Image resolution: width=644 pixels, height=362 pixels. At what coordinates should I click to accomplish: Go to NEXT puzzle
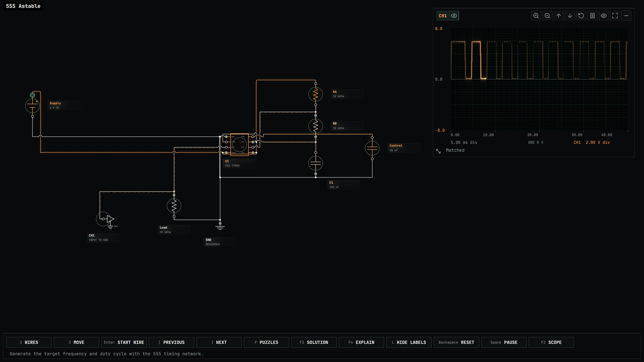pyautogui.click(x=219, y=342)
